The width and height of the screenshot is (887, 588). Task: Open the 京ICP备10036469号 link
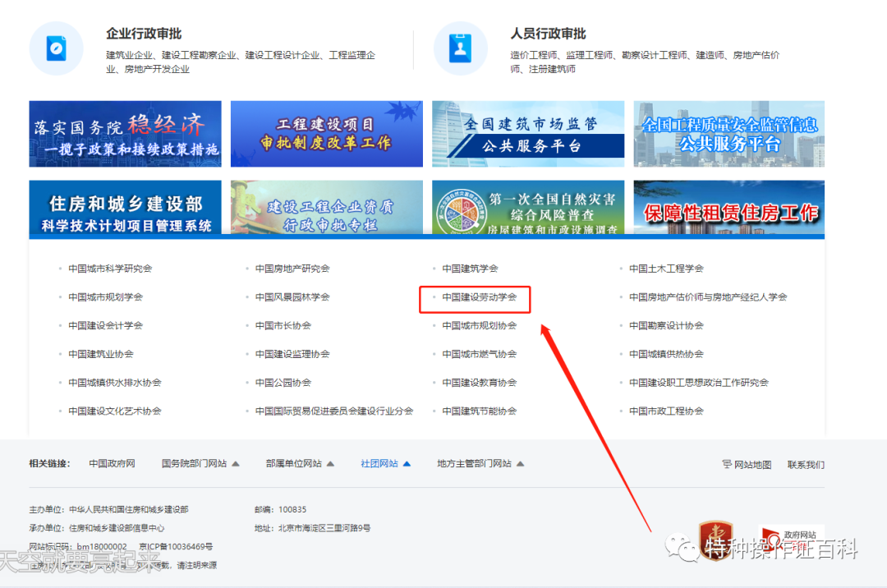click(176, 547)
